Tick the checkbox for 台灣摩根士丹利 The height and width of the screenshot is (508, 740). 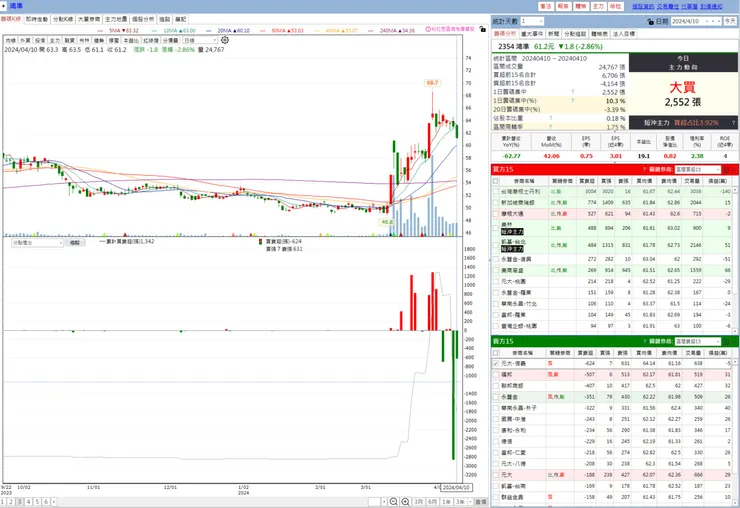pyautogui.click(x=496, y=192)
